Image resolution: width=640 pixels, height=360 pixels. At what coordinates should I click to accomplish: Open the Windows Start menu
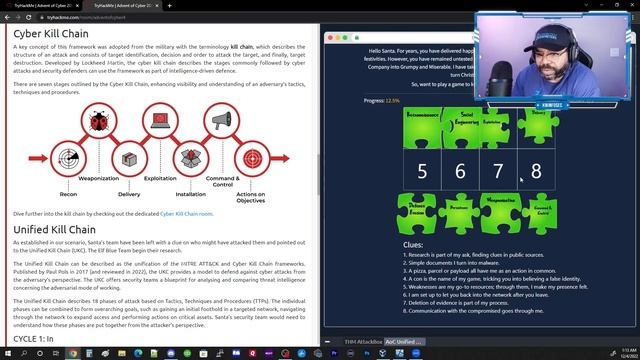[8, 353]
